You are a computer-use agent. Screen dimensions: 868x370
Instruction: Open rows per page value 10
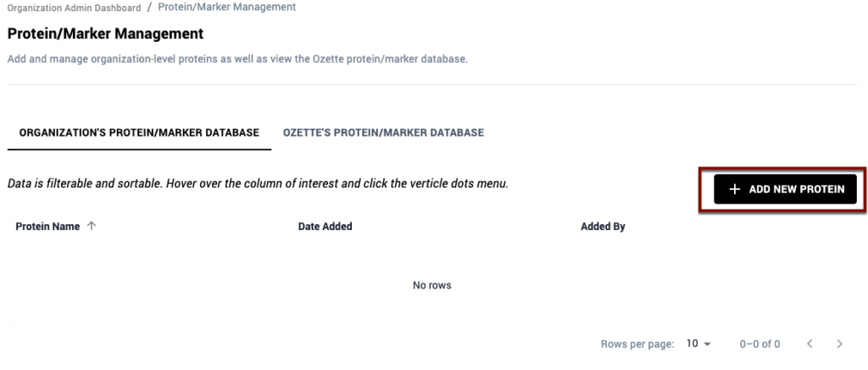click(692, 344)
